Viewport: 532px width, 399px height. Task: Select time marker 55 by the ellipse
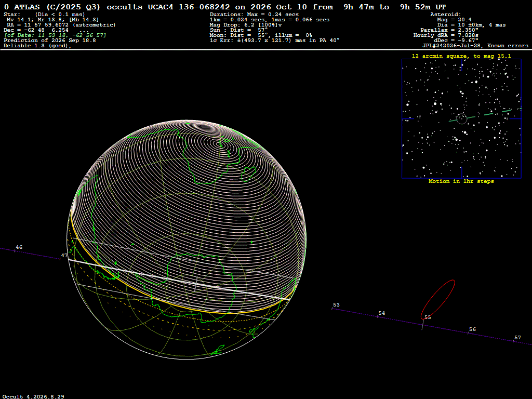[x=428, y=317]
